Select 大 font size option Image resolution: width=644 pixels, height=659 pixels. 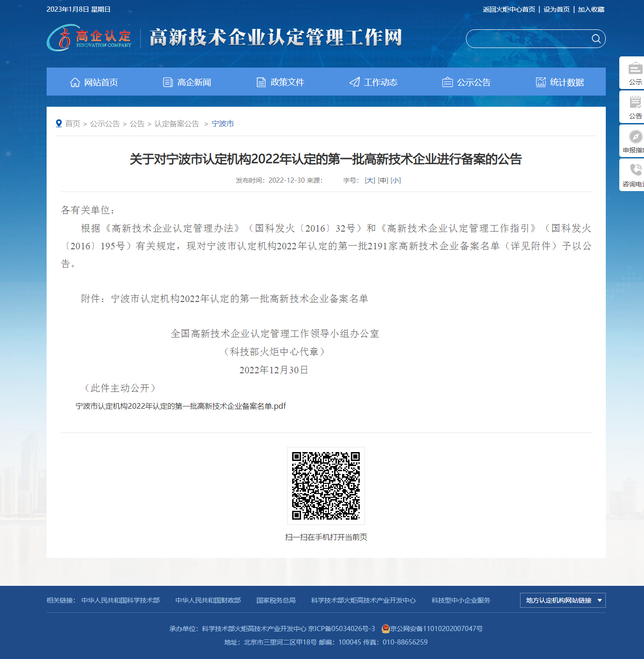[x=369, y=180]
